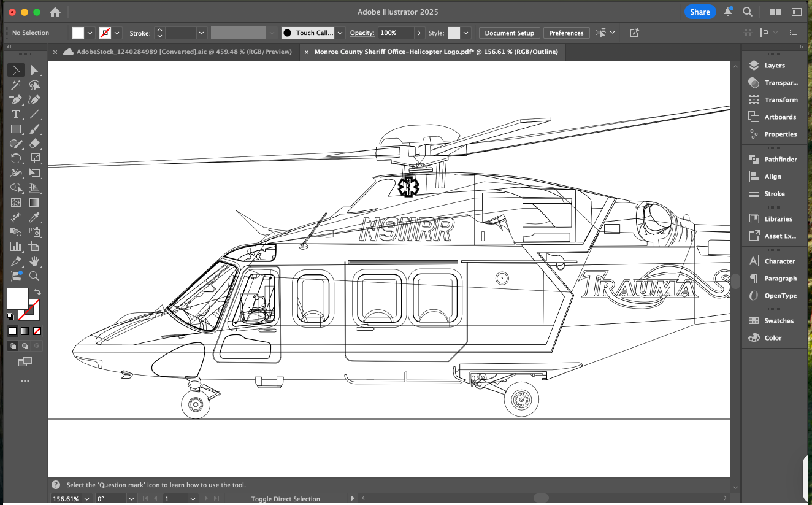Screen dimensions: 812x505
Task: Close the AdobeStock_1240284989 document tab
Action: click(56, 52)
